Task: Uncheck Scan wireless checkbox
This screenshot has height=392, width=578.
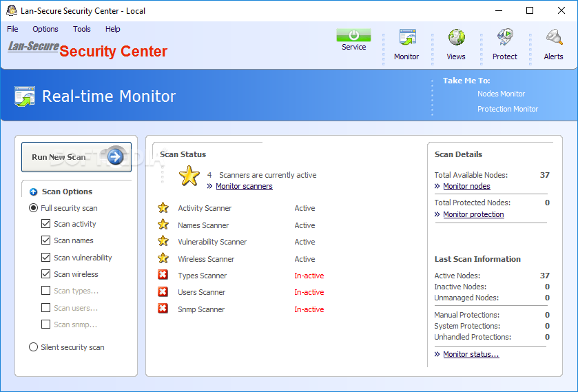Action: [x=45, y=274]
